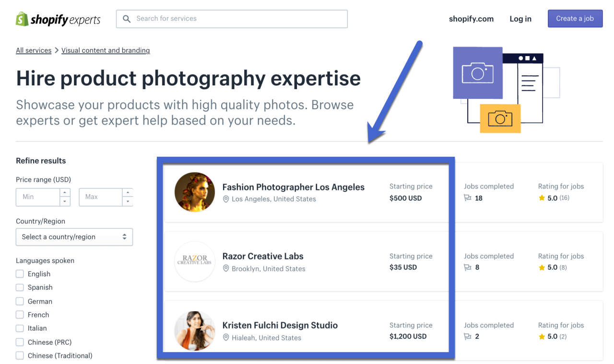Click the Refine results heading
614x364 pixels.
tap(41, 161)
